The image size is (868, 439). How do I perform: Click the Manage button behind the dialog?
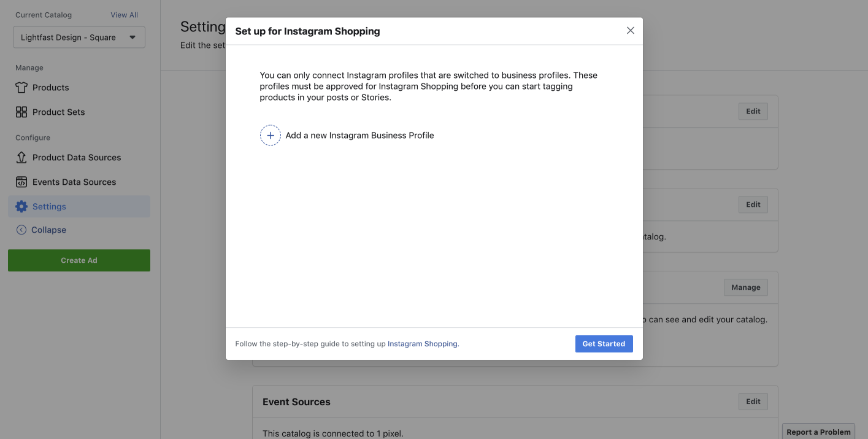click(746, 287)
